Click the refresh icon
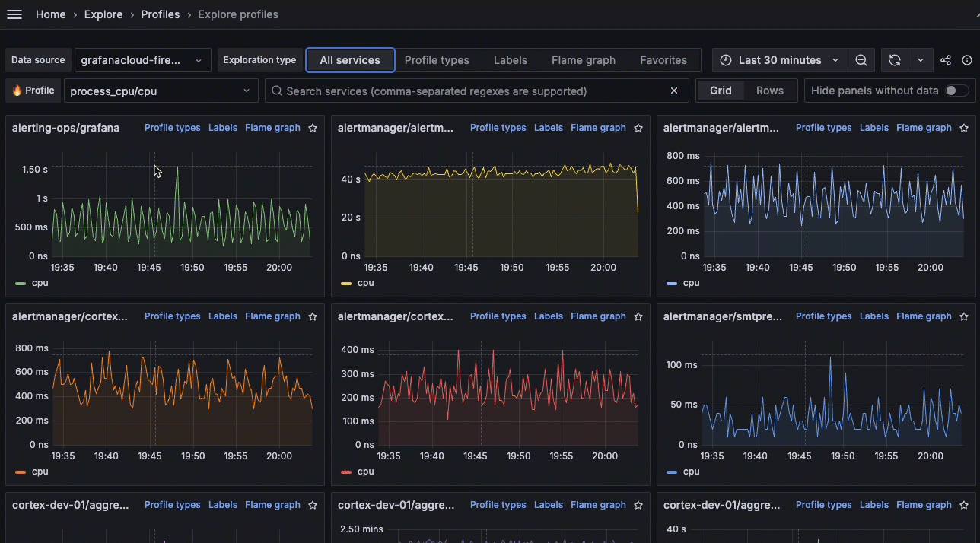Screen dimensions: 980x543 tap(895, 60)
